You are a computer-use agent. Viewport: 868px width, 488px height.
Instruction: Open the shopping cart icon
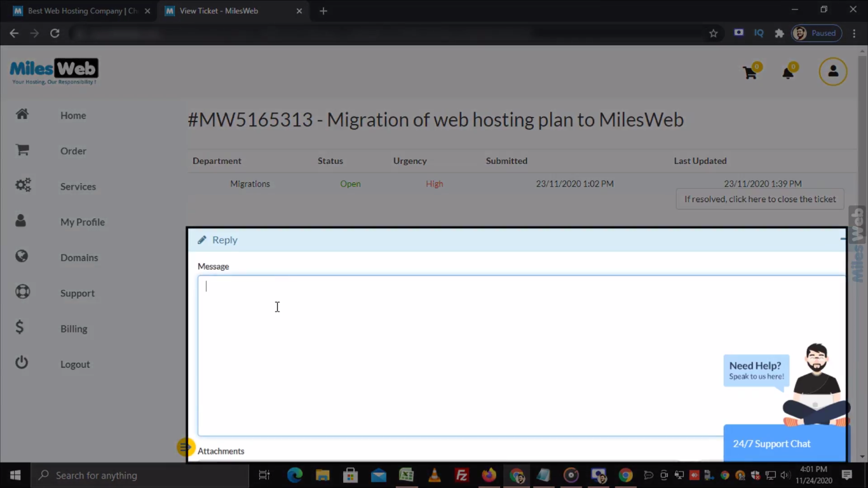[750, 73]
